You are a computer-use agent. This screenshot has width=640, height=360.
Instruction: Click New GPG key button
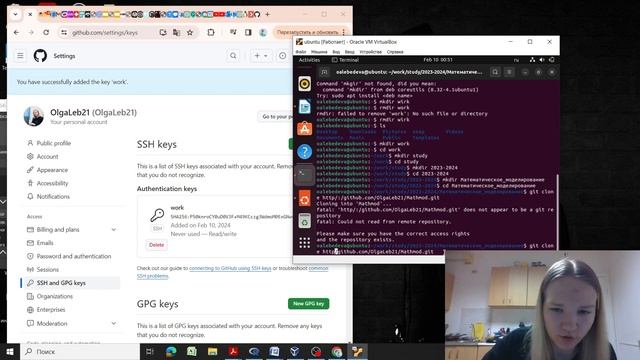coord(309,304)
